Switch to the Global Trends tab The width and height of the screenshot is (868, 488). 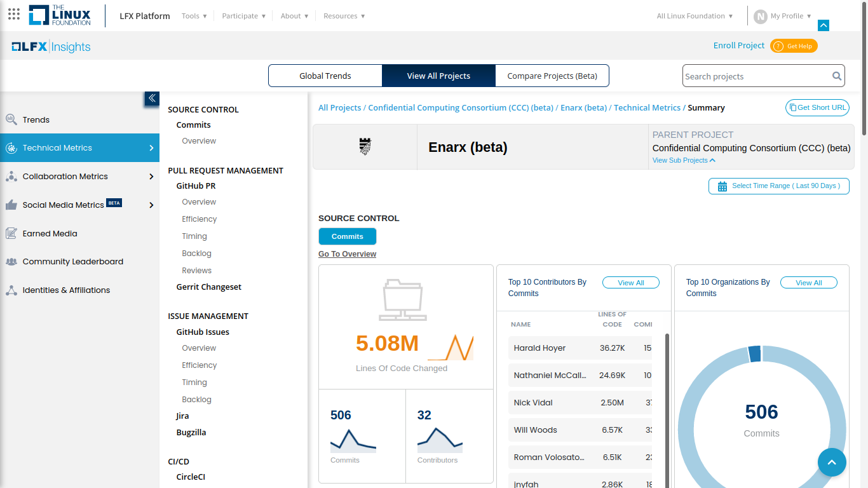click(x=325, y=76)
